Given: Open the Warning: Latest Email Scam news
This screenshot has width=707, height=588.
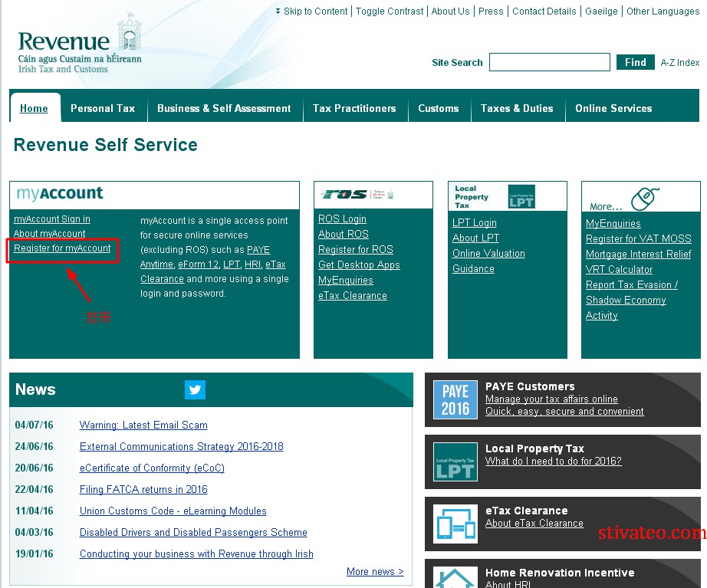Looking at the screenshot, I should 143,425.
